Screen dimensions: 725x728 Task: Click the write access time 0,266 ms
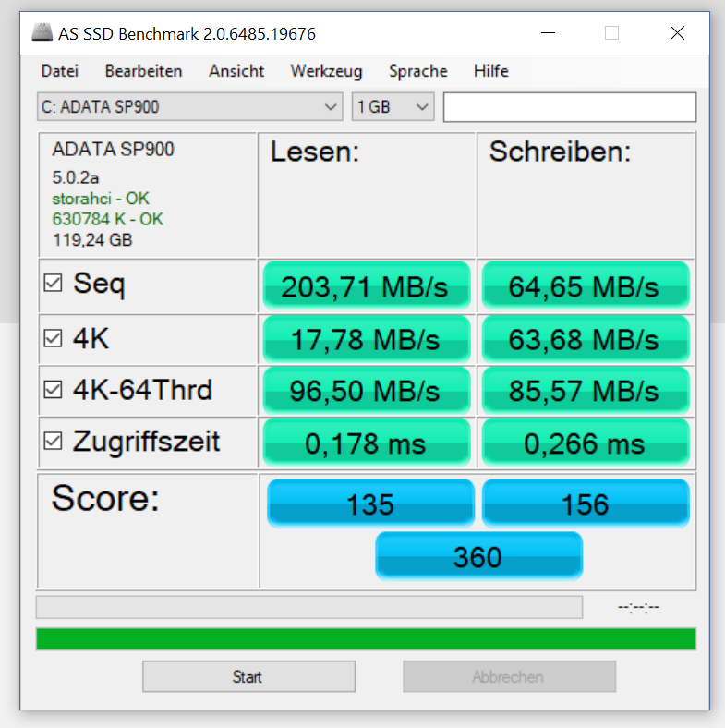tap(586, 443)
